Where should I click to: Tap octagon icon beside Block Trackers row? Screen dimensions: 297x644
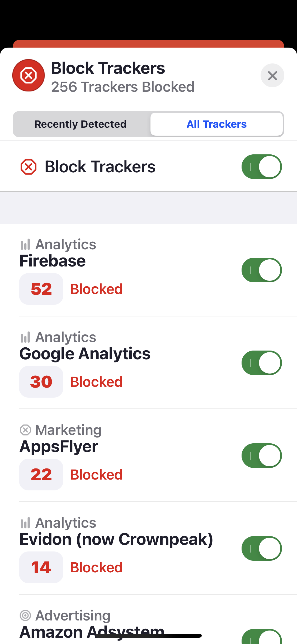point(29,167)
